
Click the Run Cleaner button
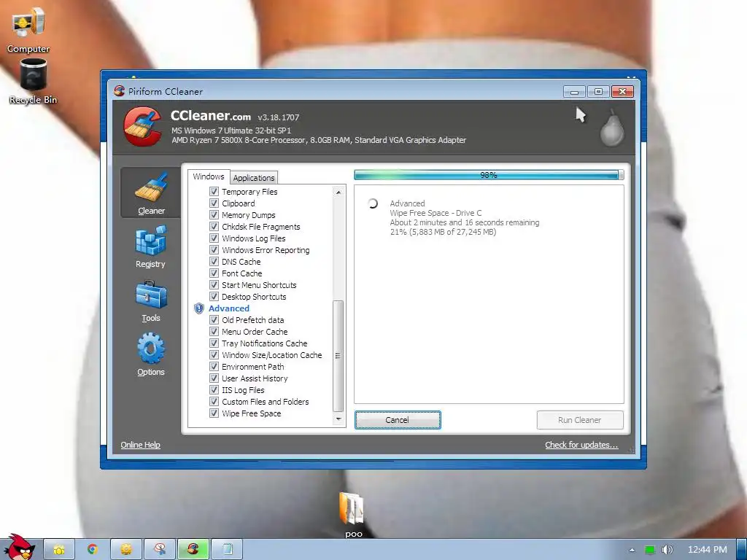(x=580, y=420)
